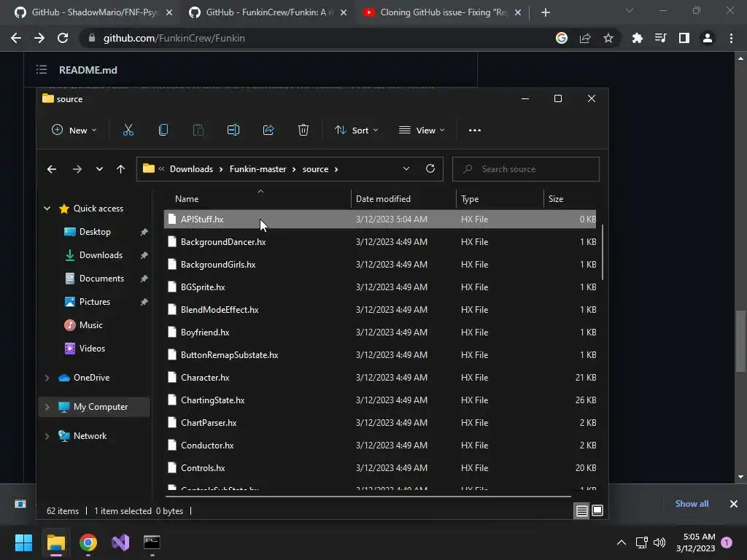Select Music in navigation pane

pyautogui.click(x=91, y=325)
